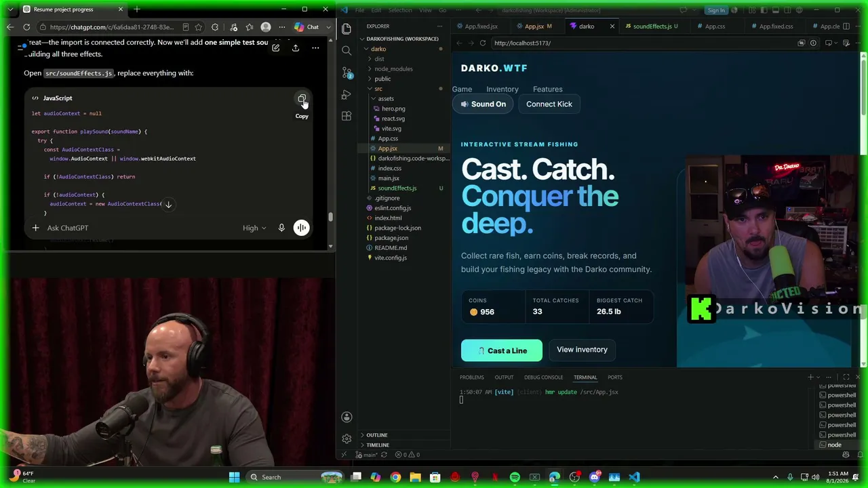Open VS Code Manage gear icon
This screenshot has height=488, width=868.
[x=347, y=439]
